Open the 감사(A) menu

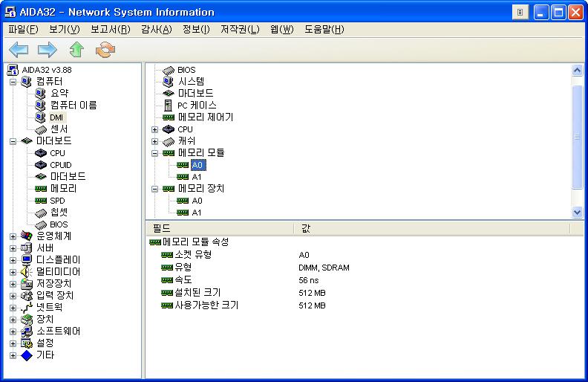click(157, 29)
